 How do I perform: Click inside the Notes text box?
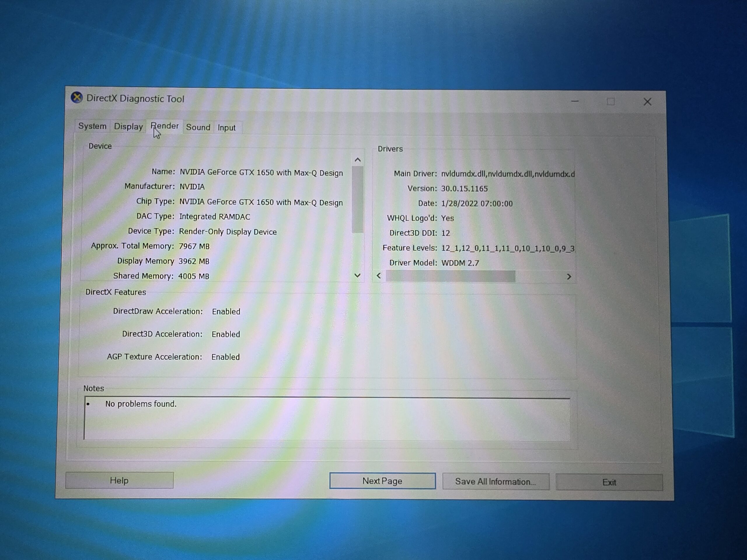(x=327, y=419)
